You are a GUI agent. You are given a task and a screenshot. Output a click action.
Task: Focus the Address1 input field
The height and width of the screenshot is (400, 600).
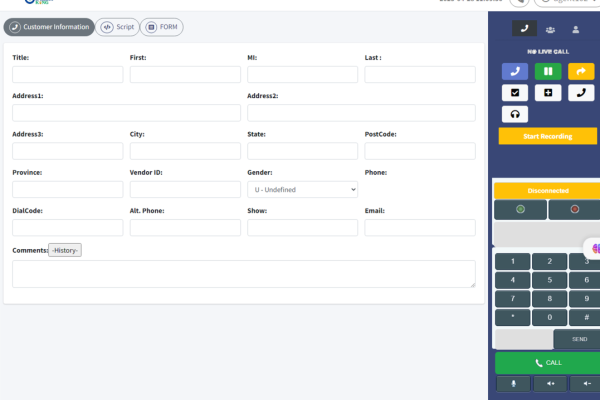[126, 113]
